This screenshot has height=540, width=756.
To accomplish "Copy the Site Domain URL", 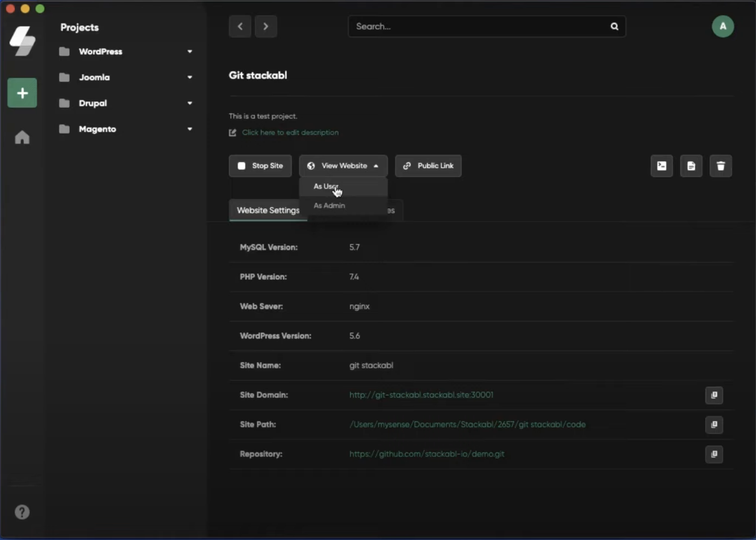I will 714,395.
